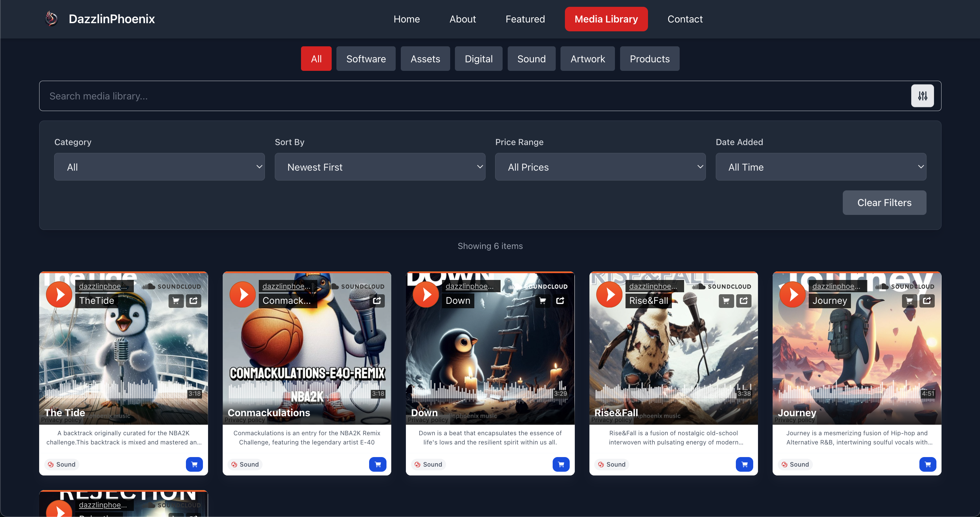Play "The Tide" on SoundCloud

tap(59, 294)
